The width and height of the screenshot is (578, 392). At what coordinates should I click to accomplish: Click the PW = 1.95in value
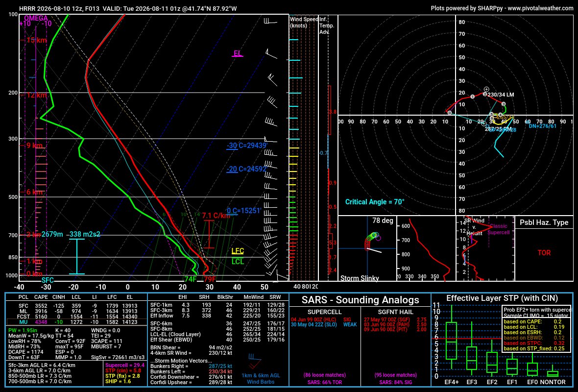click(24, 330)
